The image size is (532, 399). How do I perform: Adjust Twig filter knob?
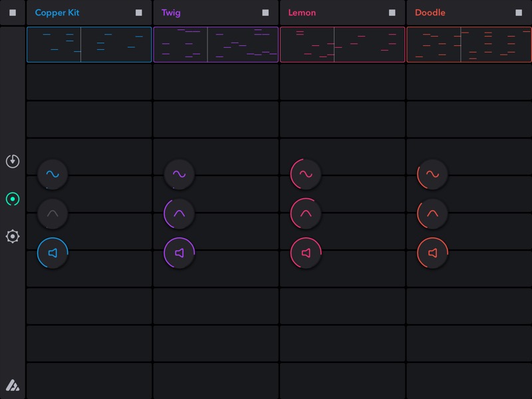[179, 213]
